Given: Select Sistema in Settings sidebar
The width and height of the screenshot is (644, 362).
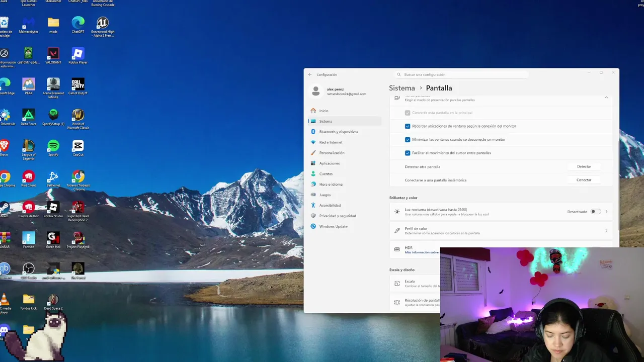Looking at the screenshot, I should (x=344, y=121).
